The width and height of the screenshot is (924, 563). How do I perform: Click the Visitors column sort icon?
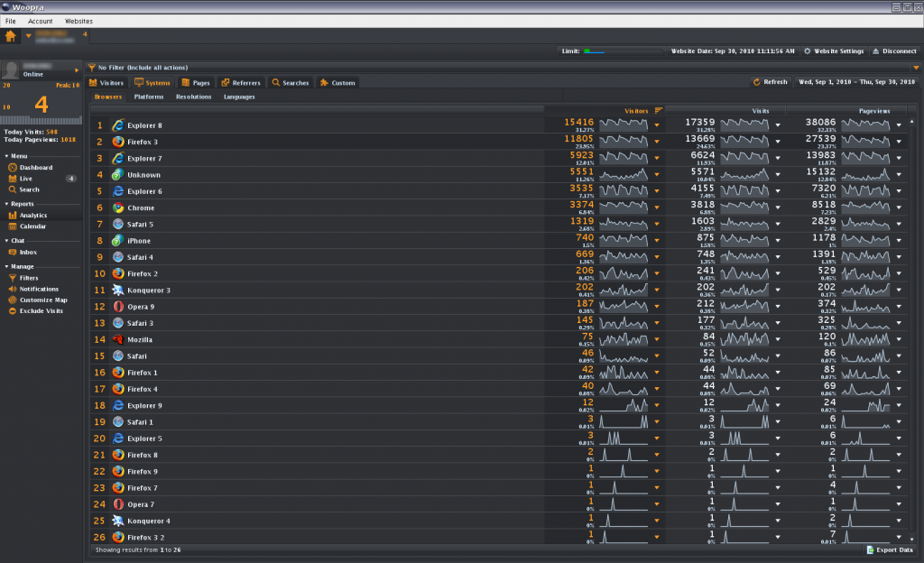click(658, 111)
